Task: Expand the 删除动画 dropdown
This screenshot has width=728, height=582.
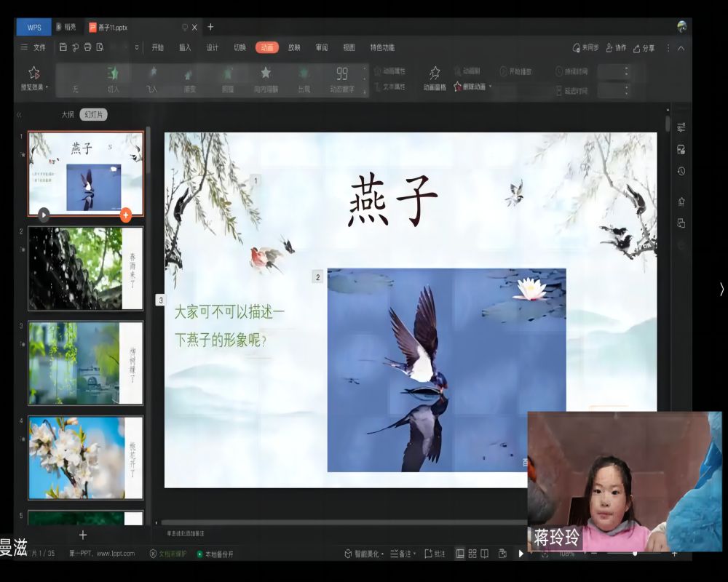Action: click(x=490, y=87)
